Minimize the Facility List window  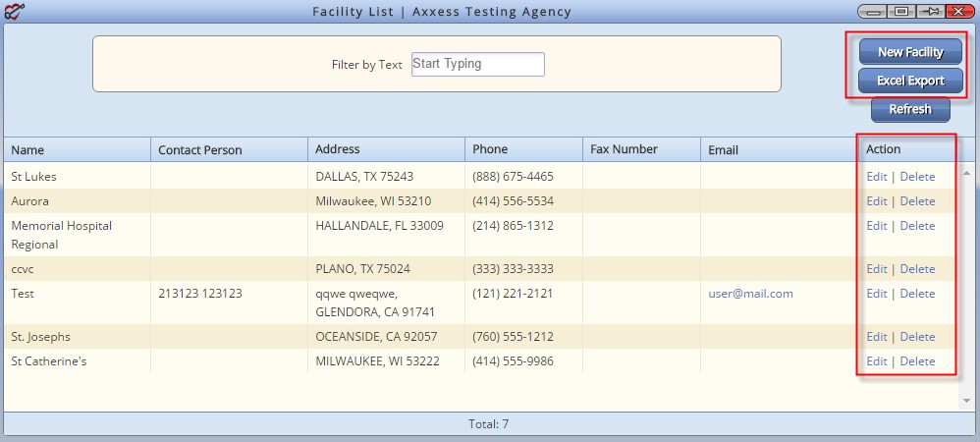[x=874, y=11]
